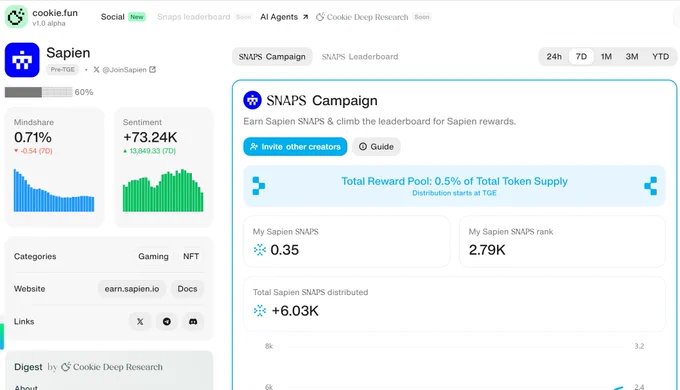
Task: Open the Discord link icon
Action: pyautogui.click(x=193, y=321)
